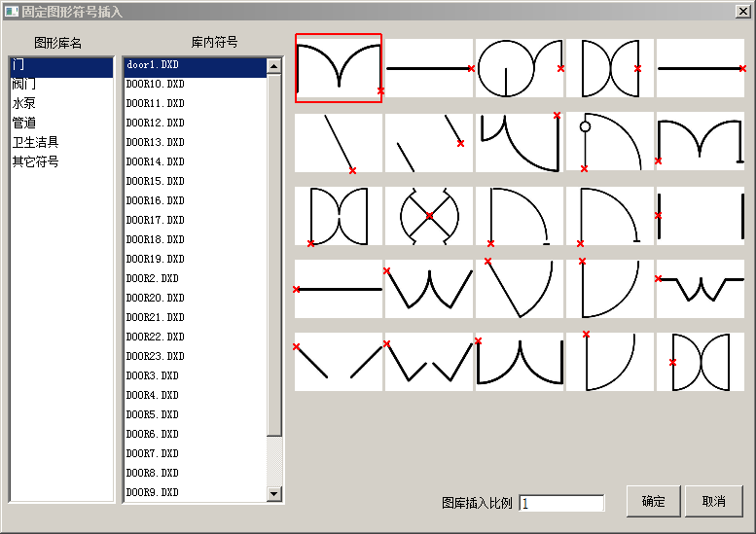756x534 pixels.
Task: Select DOOR23.DXD in the symbol list
Action: pyautogui.click(x=196, y=356)
